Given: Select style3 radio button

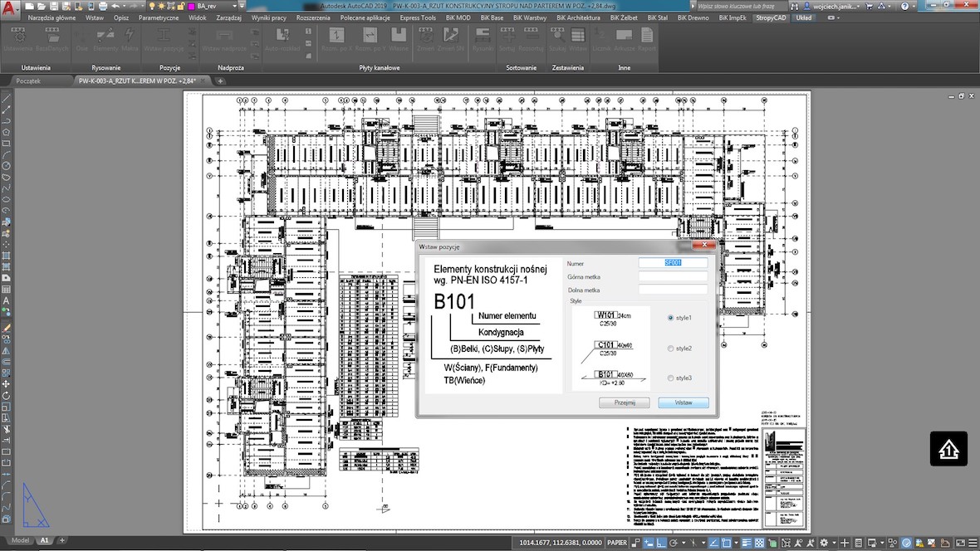Looking at the screenshot, I should pyautogui.click(x=670, y=378).
